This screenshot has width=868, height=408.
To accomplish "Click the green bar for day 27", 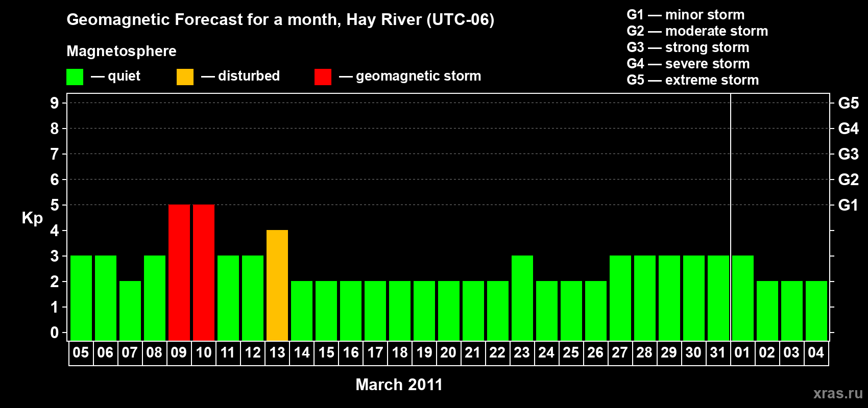I will pyautogui.click(x=620, y=298).
